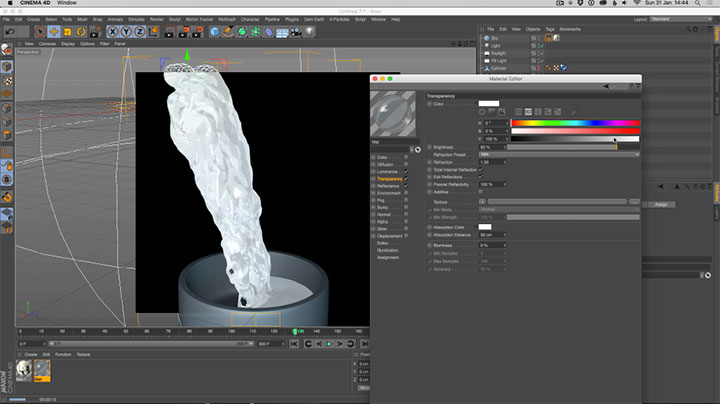Add a Cube primitive object
The image size is (720, 404).
click(214, 32)
